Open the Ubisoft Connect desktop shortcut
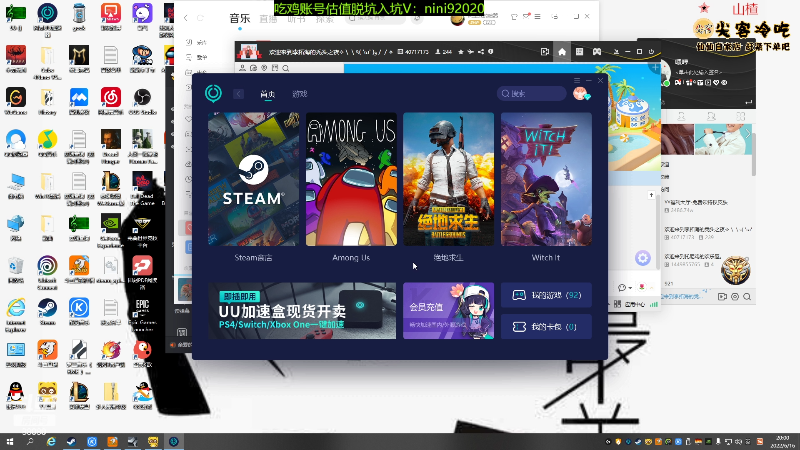This screenshot has width=800, height=450. click(47, 270)
